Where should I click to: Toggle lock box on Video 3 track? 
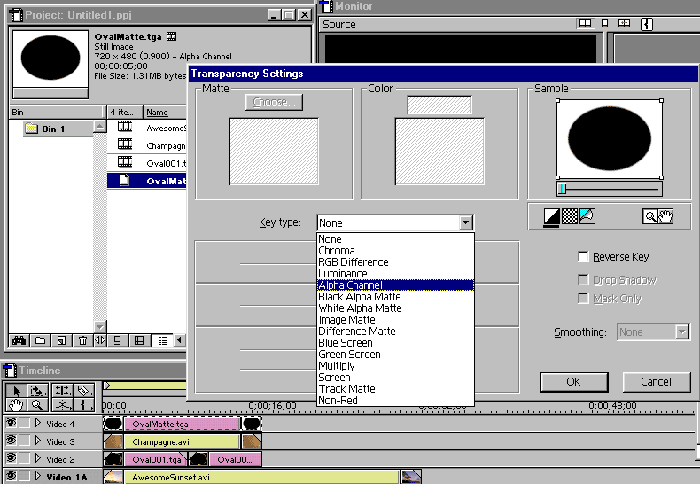click(25, 441)
